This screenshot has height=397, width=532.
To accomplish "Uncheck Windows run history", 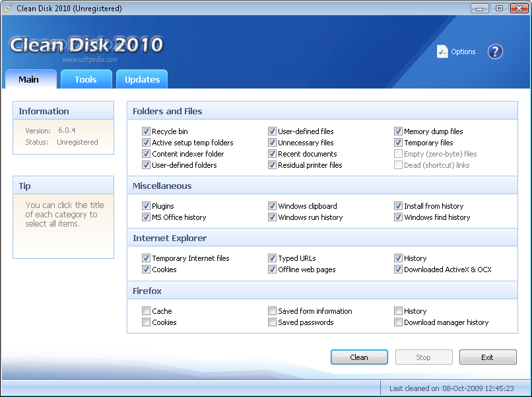I will tap(272, 217).
